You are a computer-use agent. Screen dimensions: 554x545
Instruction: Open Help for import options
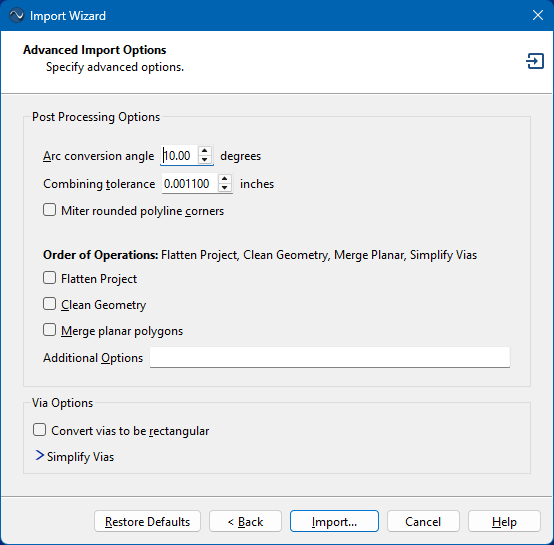click(x=504, y=521)
